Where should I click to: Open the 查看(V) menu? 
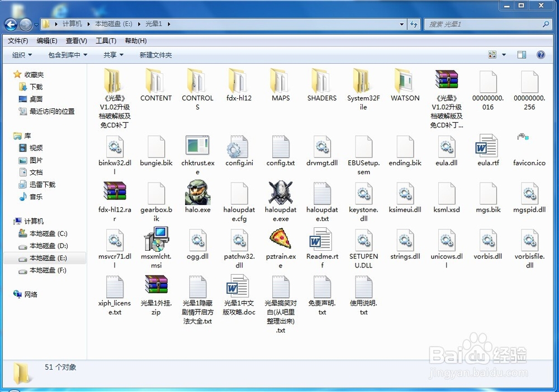coord(76,41)
